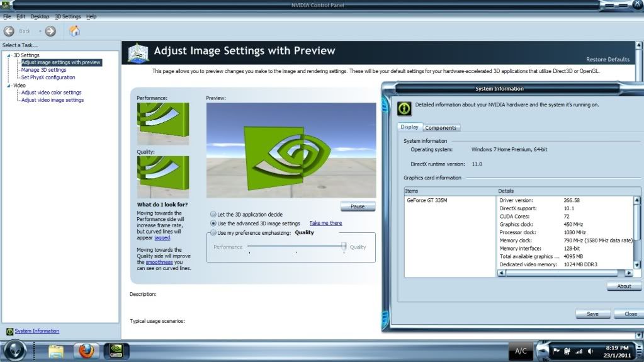This screenshot has height=362, width=644.
Task: Select Adjust image settings with preview
Action: click(61, 62)
